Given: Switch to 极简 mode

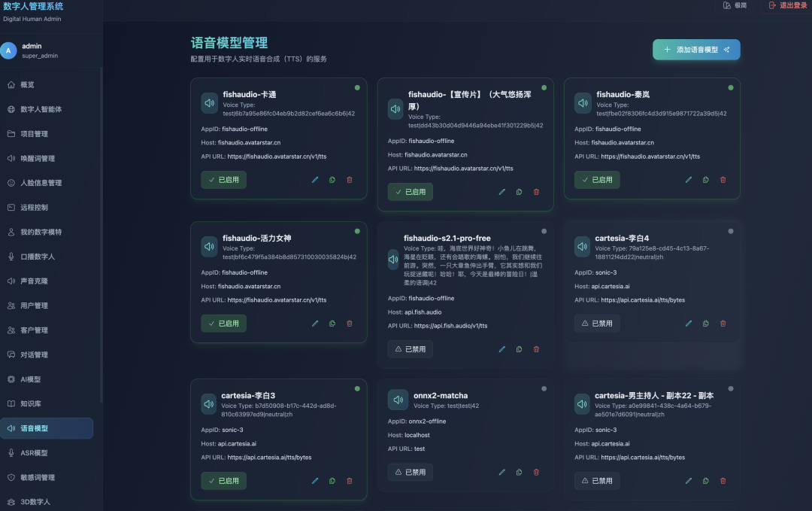Looking at the screenshot, I should [x=735, y=5].
